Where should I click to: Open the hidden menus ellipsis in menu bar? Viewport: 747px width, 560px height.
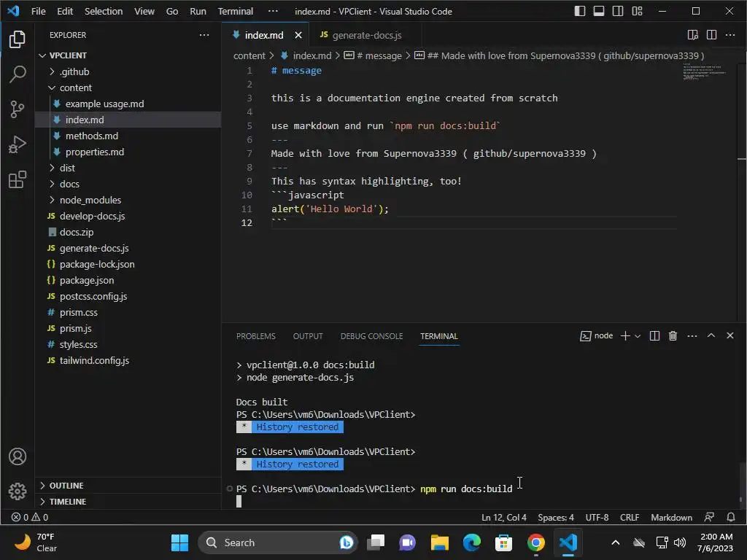tap(273, 11)
